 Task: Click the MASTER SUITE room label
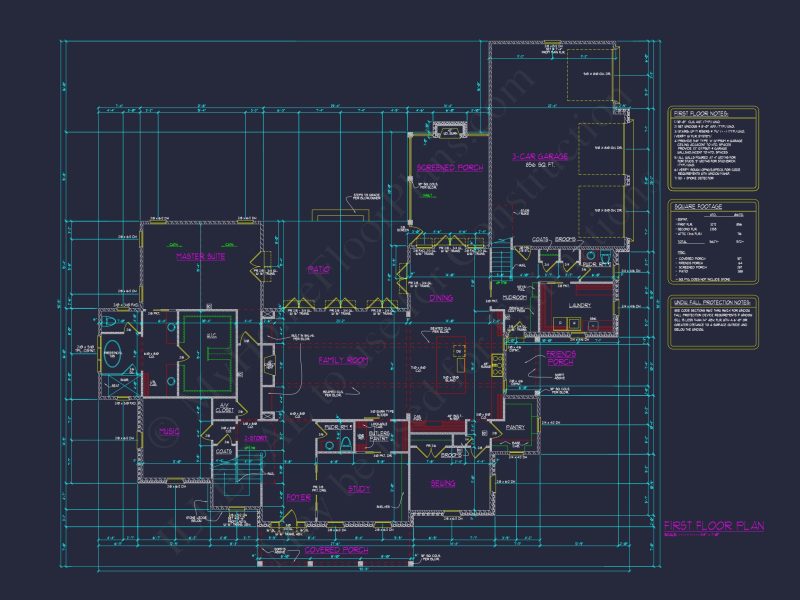click(x=201, y=256)
